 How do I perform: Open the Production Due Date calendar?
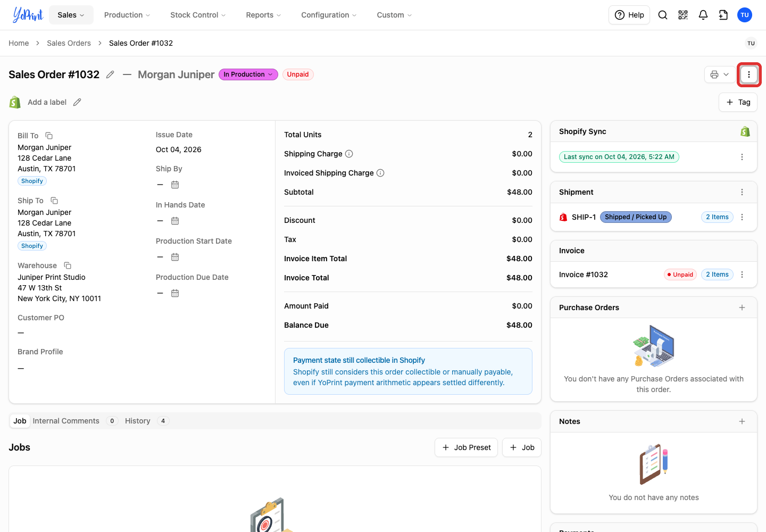[175, 293]
